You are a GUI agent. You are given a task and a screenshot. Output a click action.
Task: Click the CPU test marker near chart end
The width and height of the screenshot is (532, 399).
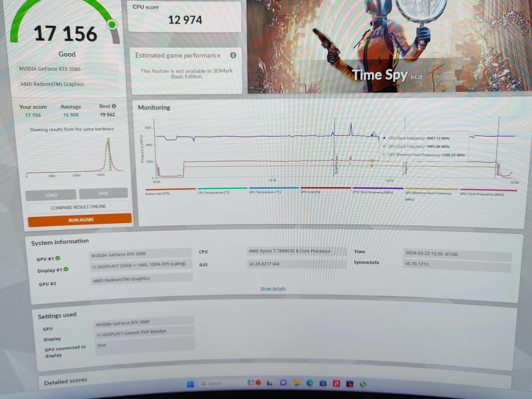498,169
